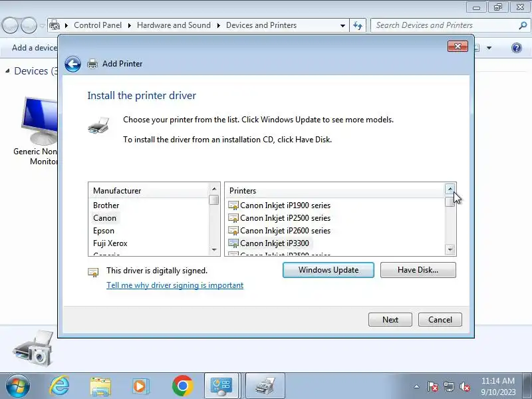Click the Have Disk button
Viewport: 532px width, 399px height.
[x=418, y=270]
